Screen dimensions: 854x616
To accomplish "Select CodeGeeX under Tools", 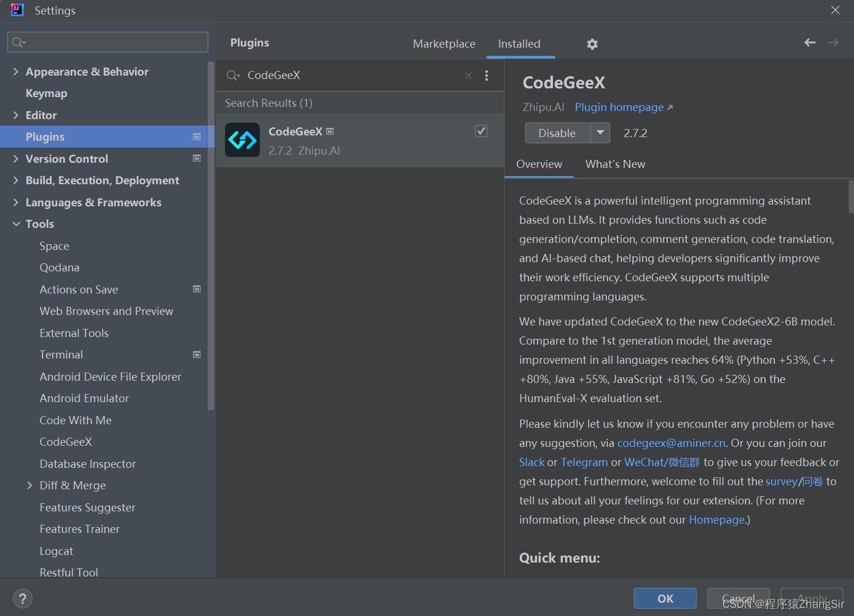I will 66,442.
